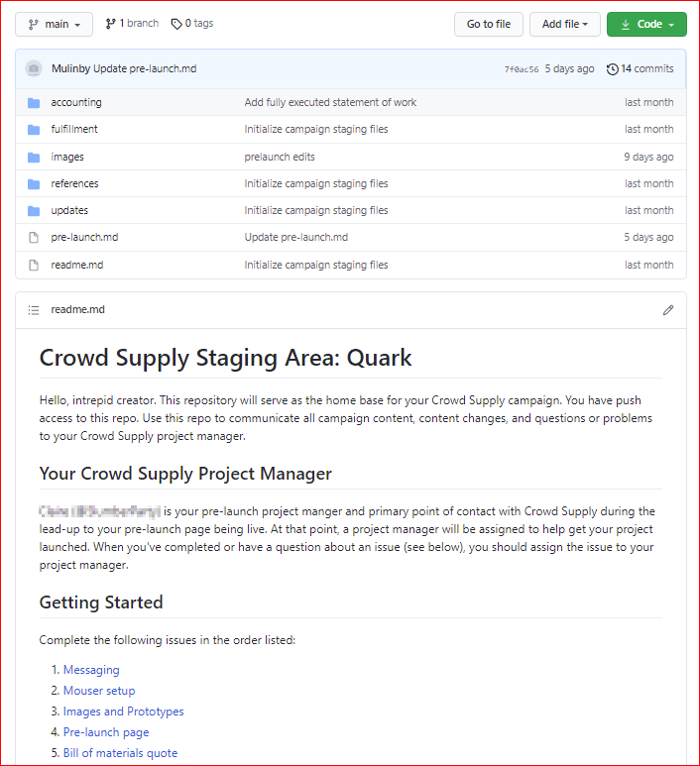Screen dimensions: 700x766
Task: Open the accounting folder
Action: (76, 102)
